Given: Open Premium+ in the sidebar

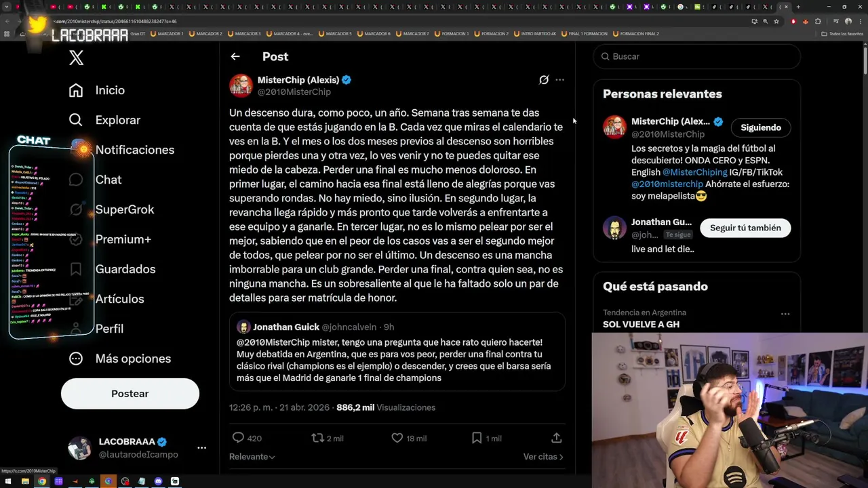Looking at the screenshot, I should click(110, 239).
